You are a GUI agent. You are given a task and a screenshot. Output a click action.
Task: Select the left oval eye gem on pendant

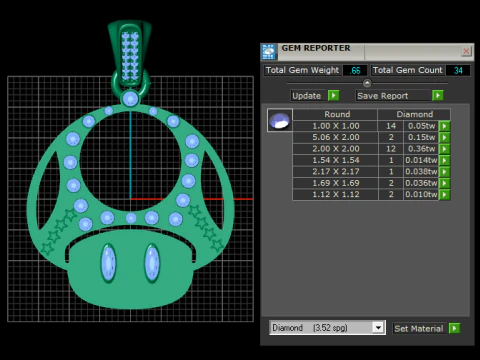[x=109, y=263]
